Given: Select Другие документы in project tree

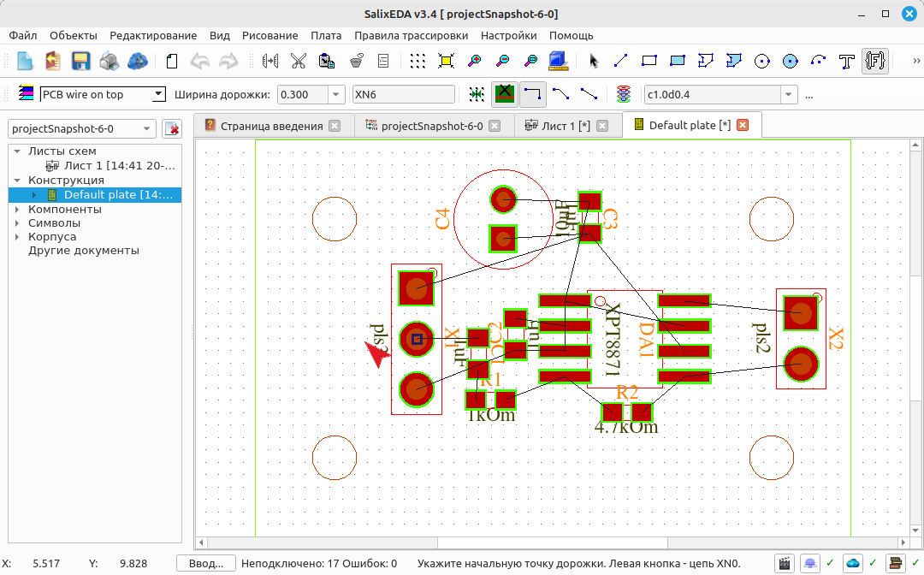Looking at the screenshot, I should click(84, 251).
